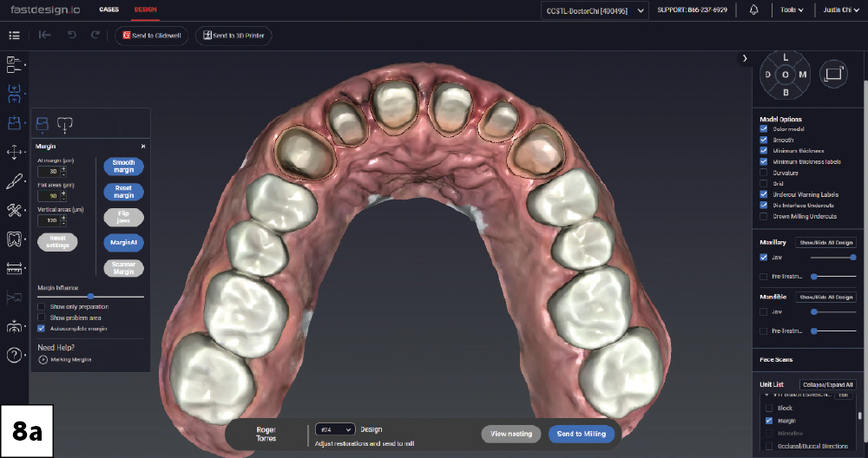This screenshot has width=868, height=458.
Task: Select the margin line sub-tool icon
Action: tap(42, 124)
